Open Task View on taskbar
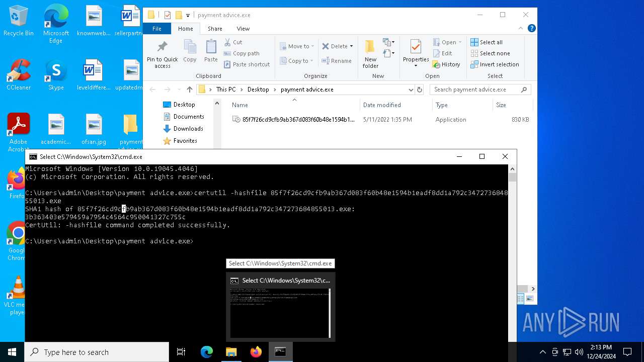The width and height of the screenshot is (644, 362). tap(181, 352)
